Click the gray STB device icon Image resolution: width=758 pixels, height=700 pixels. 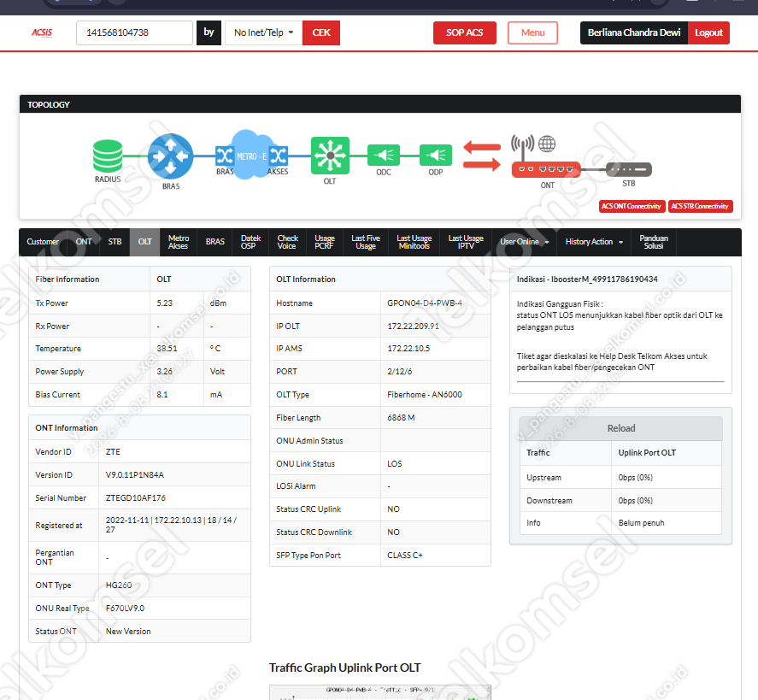629,170
